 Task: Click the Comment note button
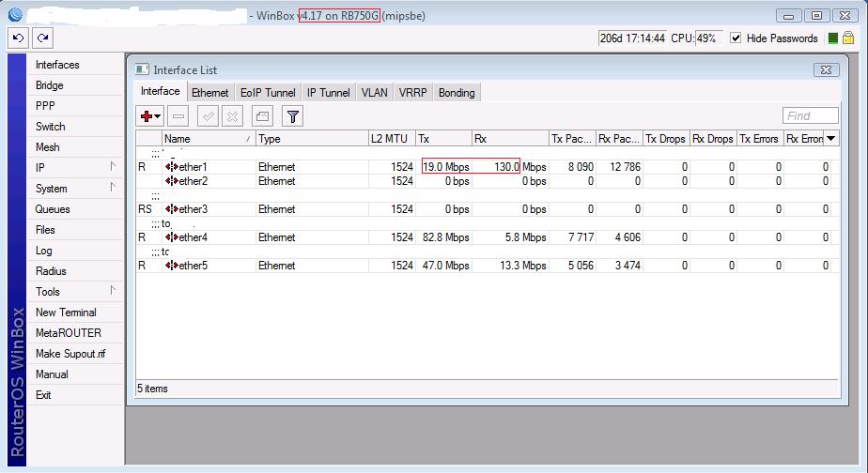[262, 116]
